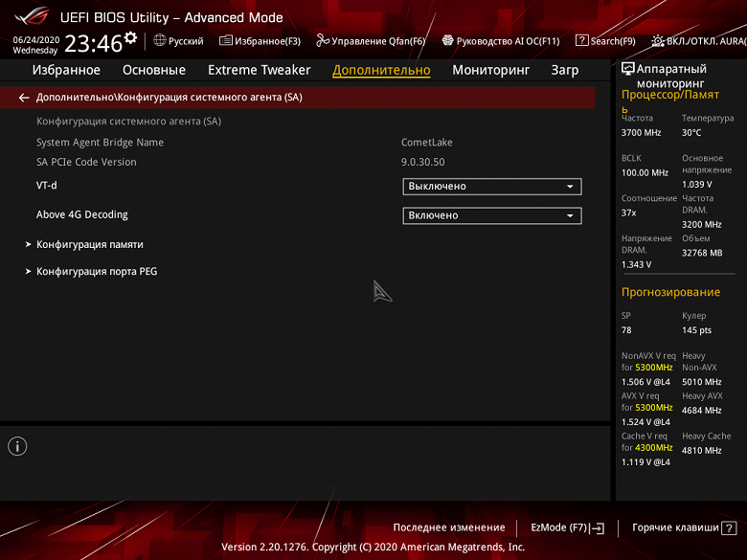Click the 32768 MB memory value
The image size is (747, 560).
coord(702,253)
